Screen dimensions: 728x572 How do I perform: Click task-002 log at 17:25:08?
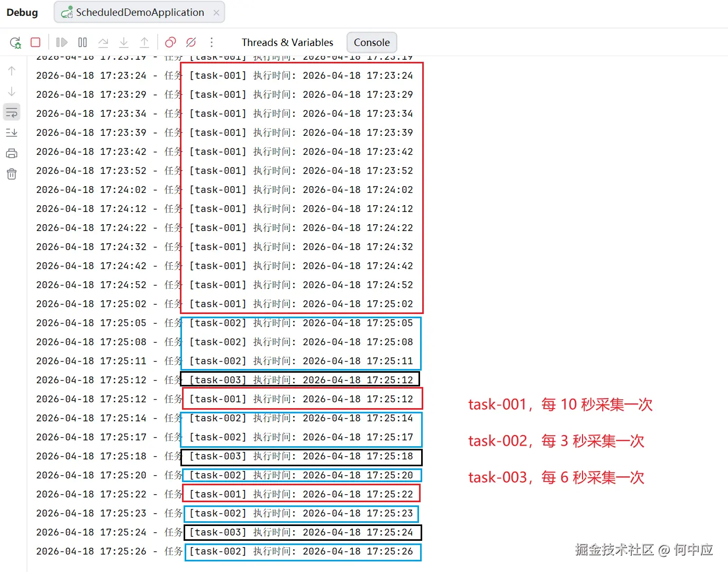click(x=224, y=342)
